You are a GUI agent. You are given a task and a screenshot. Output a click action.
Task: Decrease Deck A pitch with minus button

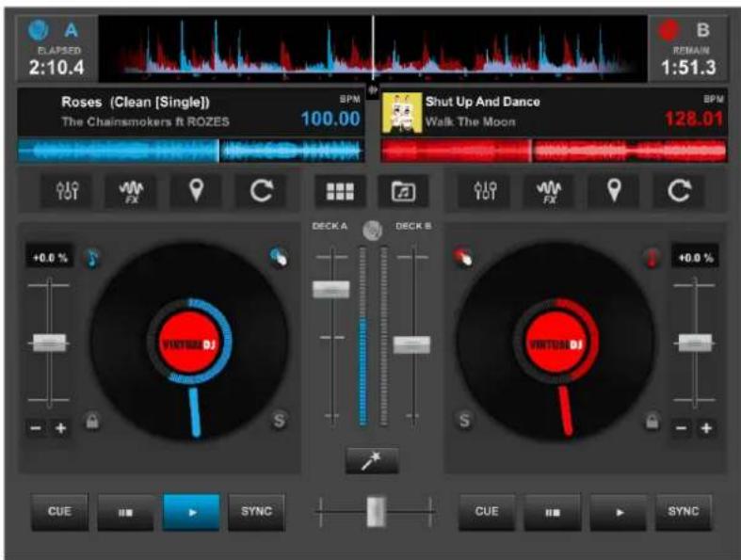[x=36, y=428]
